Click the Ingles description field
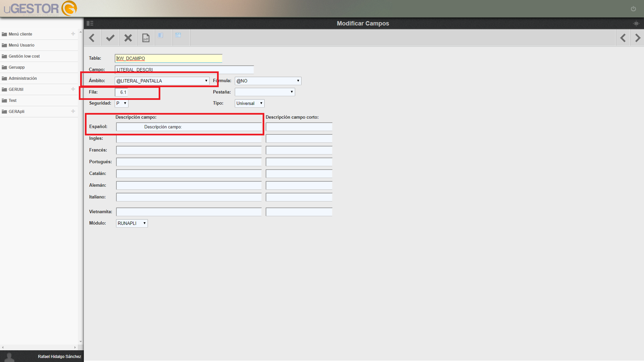 coord(189,138)
